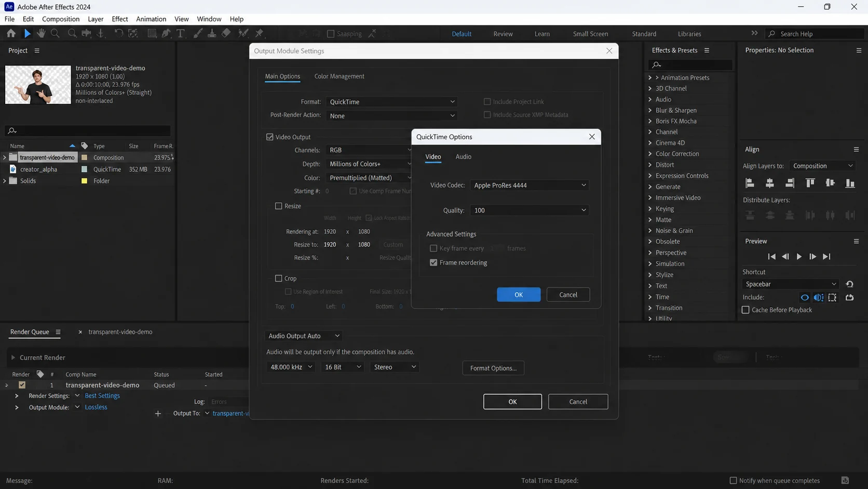Click the Best Settings link
This screenshot has width=868, height=489.
[102, 396]
